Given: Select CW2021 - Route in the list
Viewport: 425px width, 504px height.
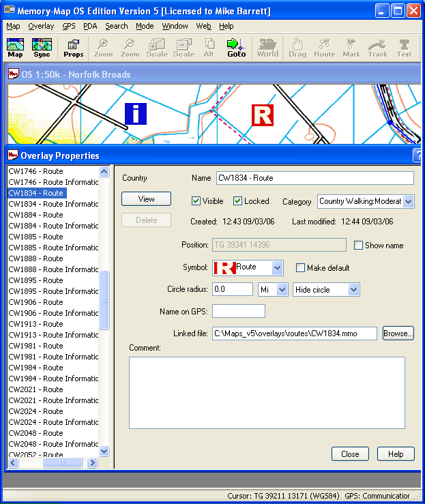Looking at the screenshot, I should click(35, 389).
